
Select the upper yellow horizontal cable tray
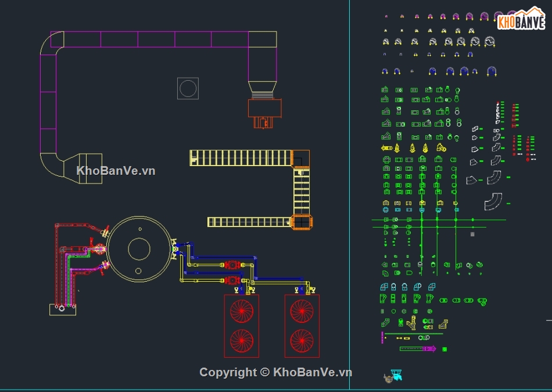pyautogui.click(x=241, y=157)
